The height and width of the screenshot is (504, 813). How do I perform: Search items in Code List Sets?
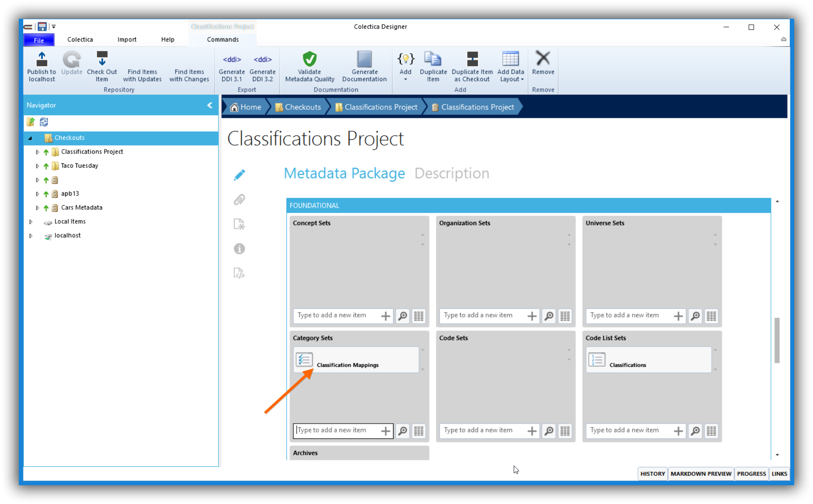(696, 431)
